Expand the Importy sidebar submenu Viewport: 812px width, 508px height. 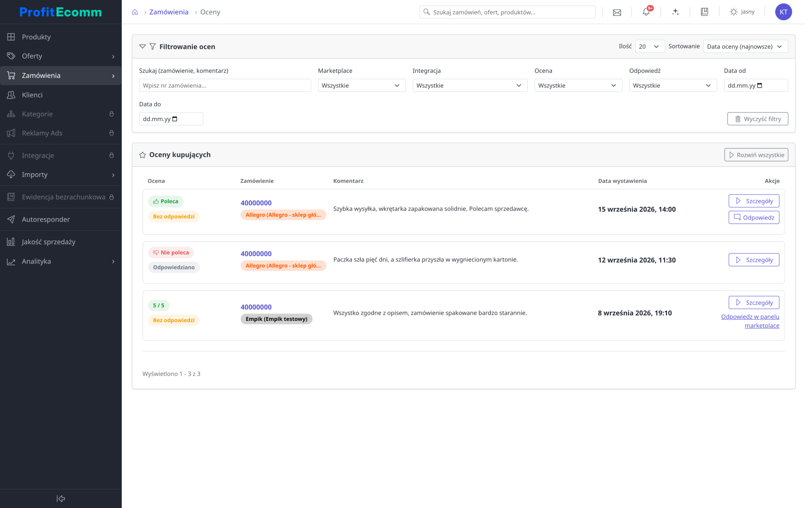(61, 175)
